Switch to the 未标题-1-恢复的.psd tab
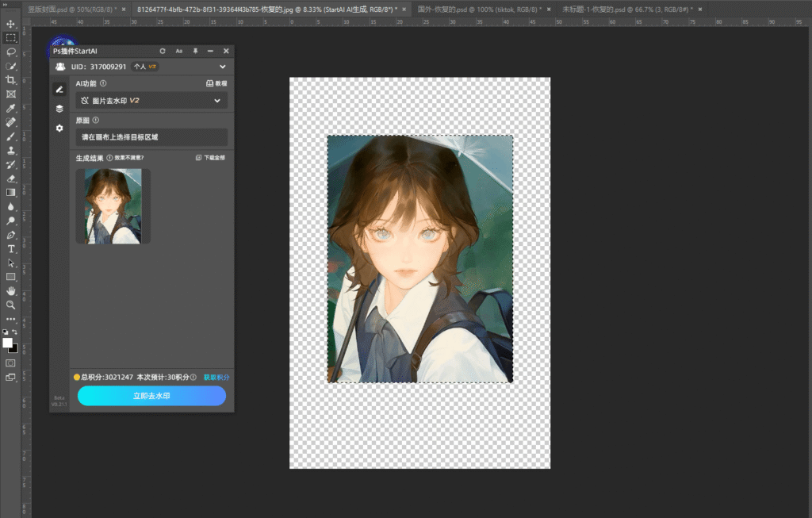This screenshot has width=812, height=518. pos(626,9)
